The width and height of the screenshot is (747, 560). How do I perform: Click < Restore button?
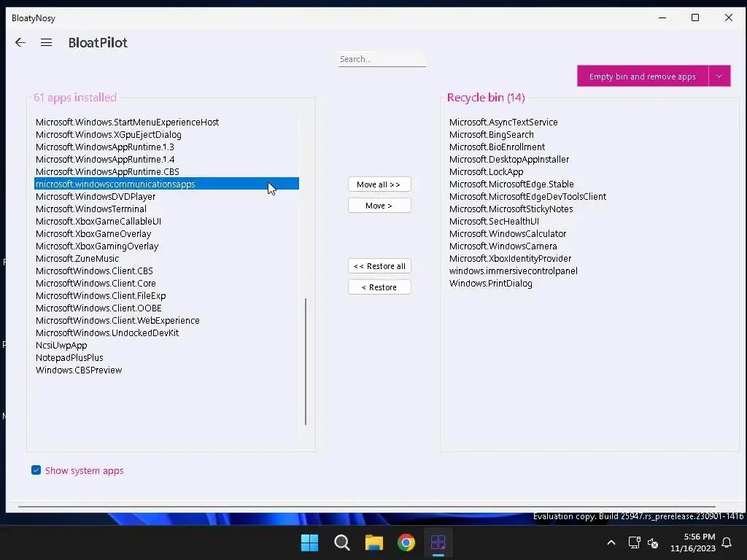[x=379, y=287]
